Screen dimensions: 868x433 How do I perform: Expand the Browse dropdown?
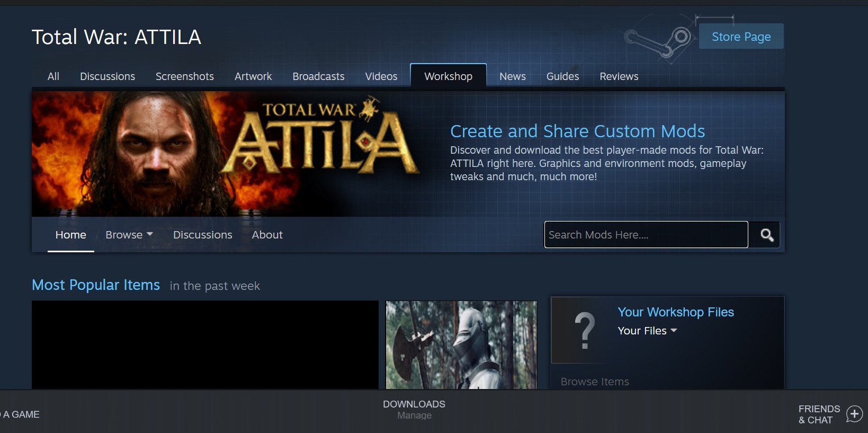tap(129, 235)
